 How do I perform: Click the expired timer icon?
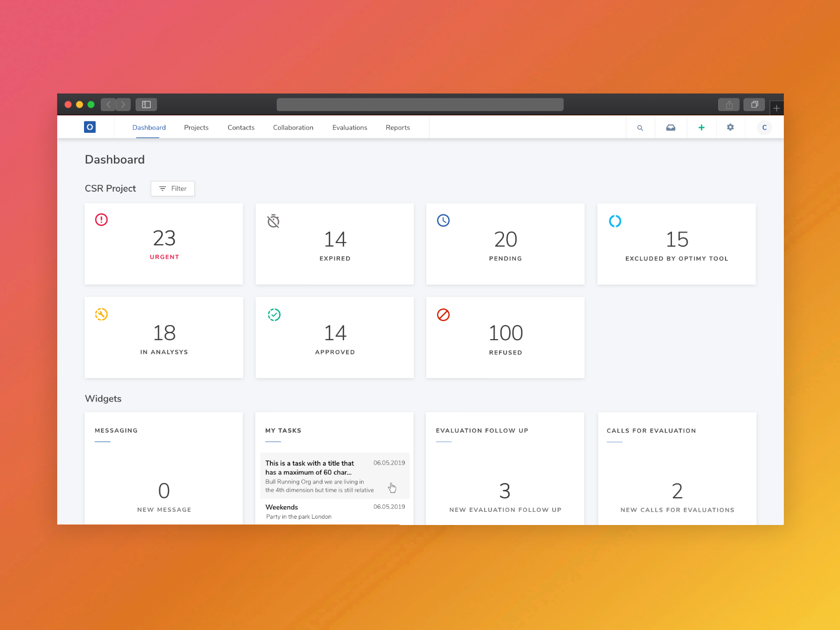pyautogui.click(x=274, y=221)
